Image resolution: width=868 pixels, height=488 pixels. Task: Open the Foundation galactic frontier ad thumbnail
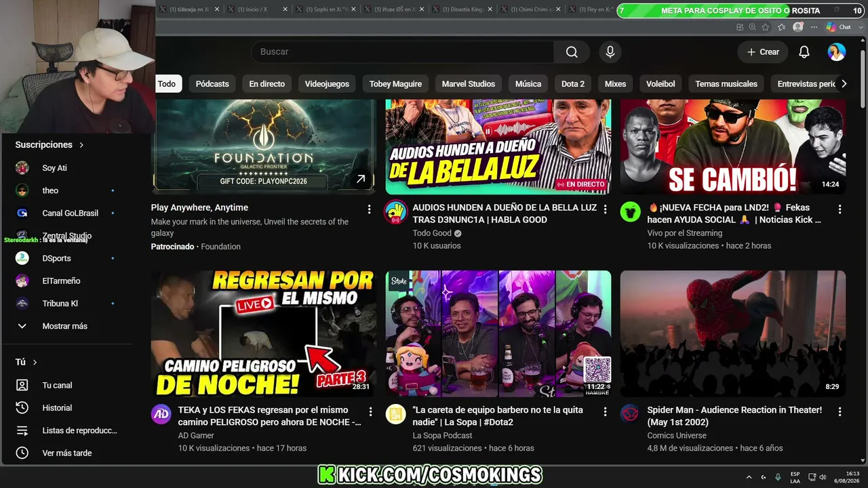(x=264, y=147)
